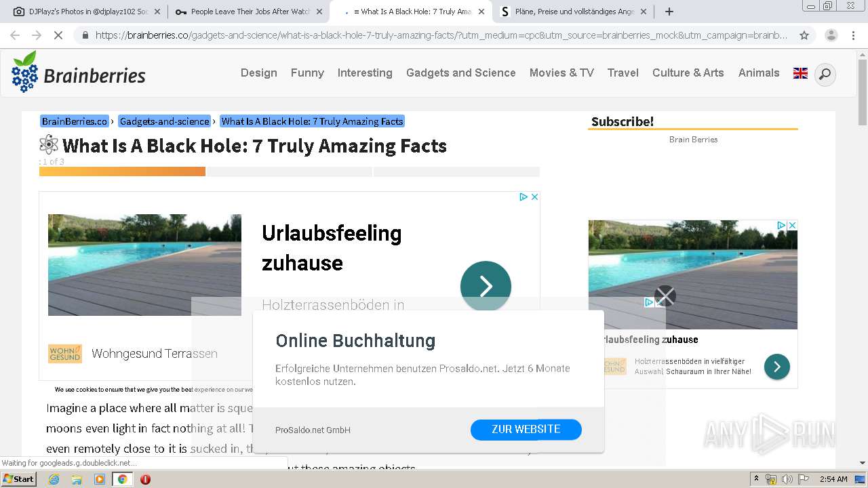Click the red Opera-style taskbar icon

tap(145, 479)
